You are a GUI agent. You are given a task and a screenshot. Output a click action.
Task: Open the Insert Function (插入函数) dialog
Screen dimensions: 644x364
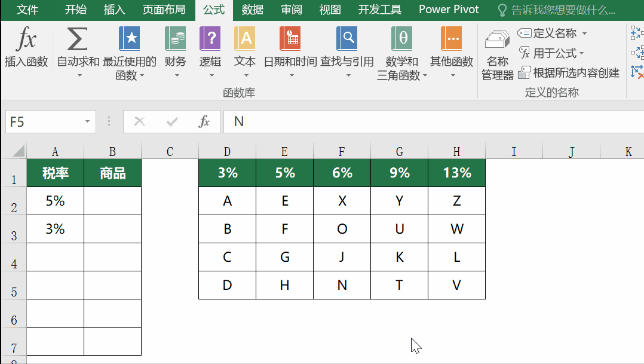point(26,47)
